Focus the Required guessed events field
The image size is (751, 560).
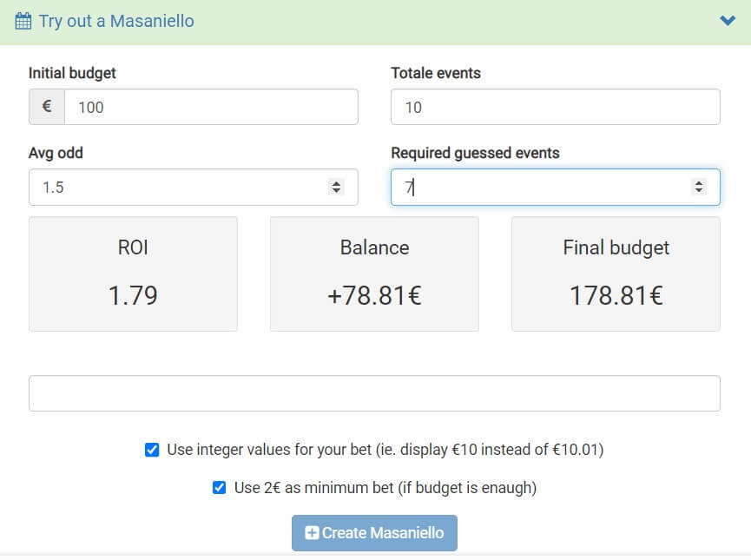(555, 187)
